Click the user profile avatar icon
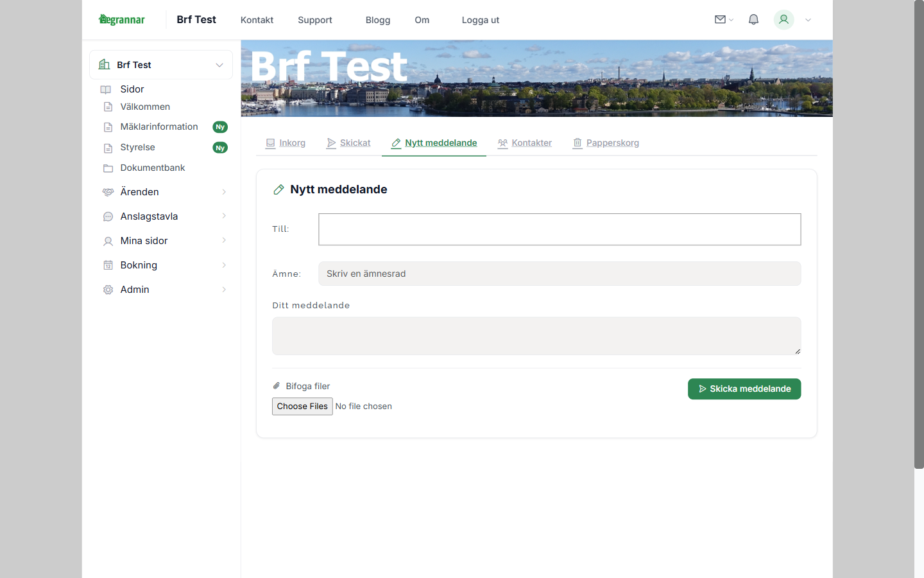The width and height of the screenshot is (924, 578). [783, 19]
